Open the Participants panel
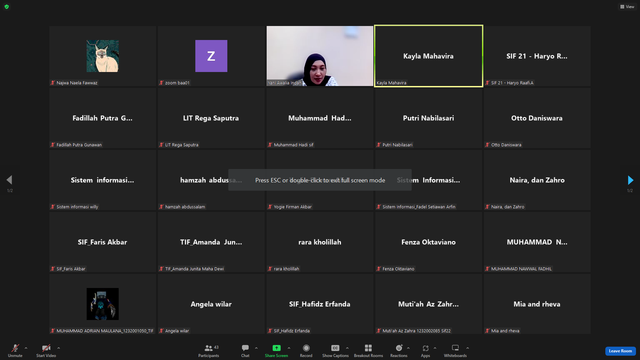640x360 pixels. 209,350
